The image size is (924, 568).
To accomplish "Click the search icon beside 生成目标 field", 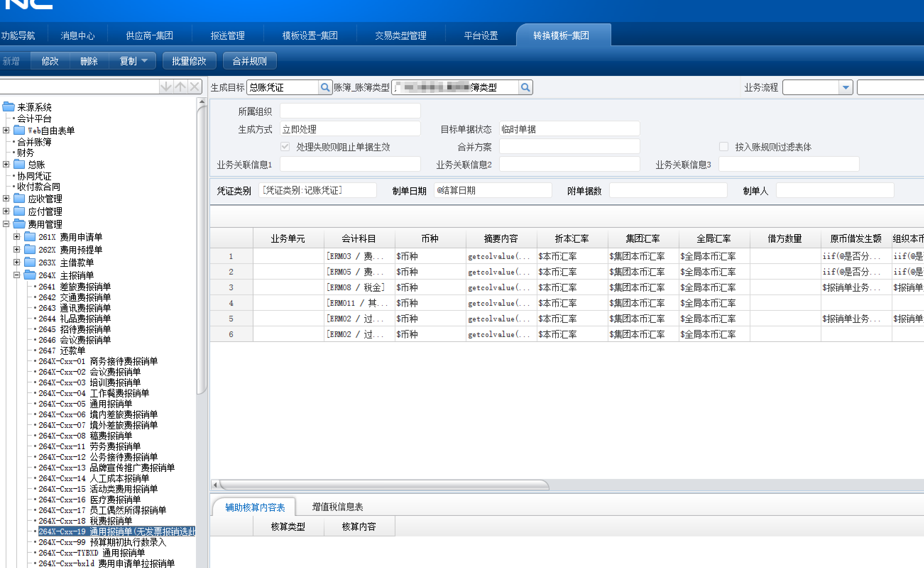I will click(325, 88).
